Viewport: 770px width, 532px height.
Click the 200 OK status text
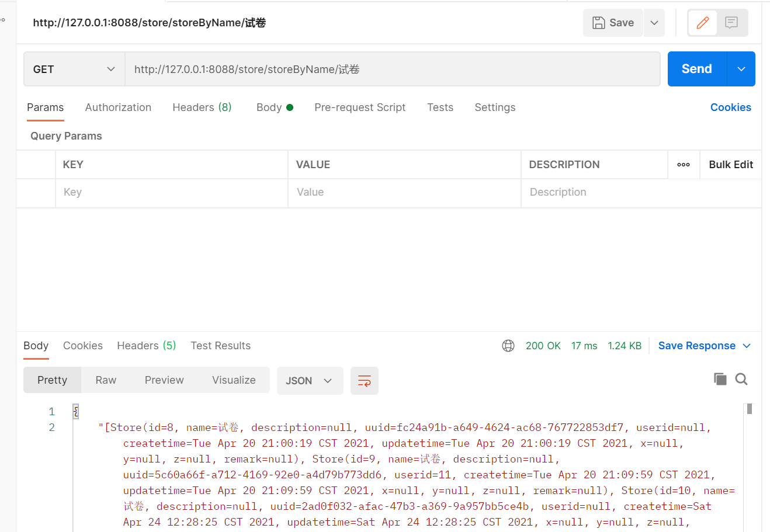coord(543,346)
